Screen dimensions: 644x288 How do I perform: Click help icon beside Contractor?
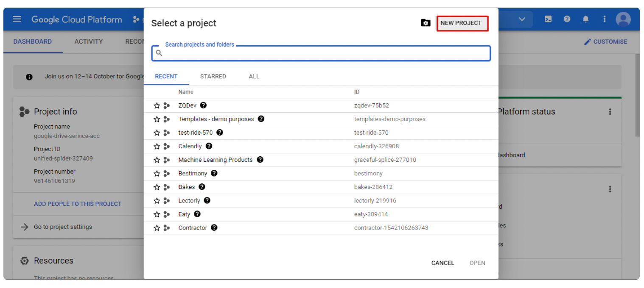214,227
